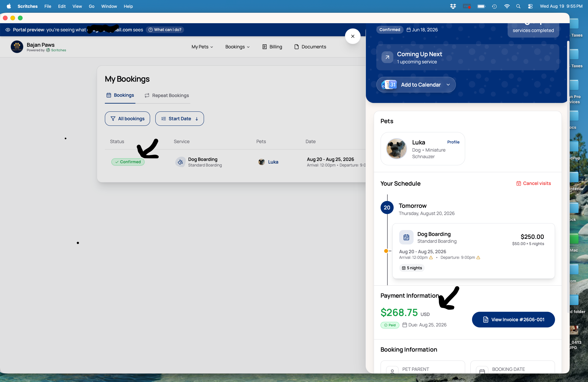
Task: Click the calendar icon beside Due: Aug 25, 2026
Action: pos(405,325)
